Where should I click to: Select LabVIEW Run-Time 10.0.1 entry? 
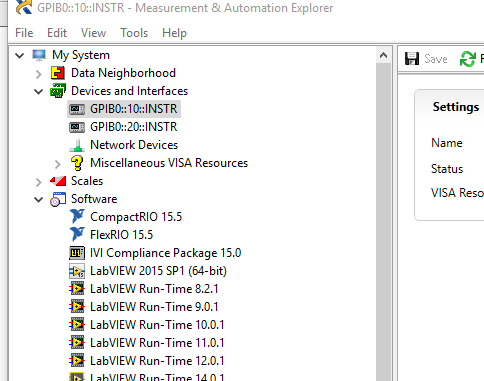(x=157, y=325)
